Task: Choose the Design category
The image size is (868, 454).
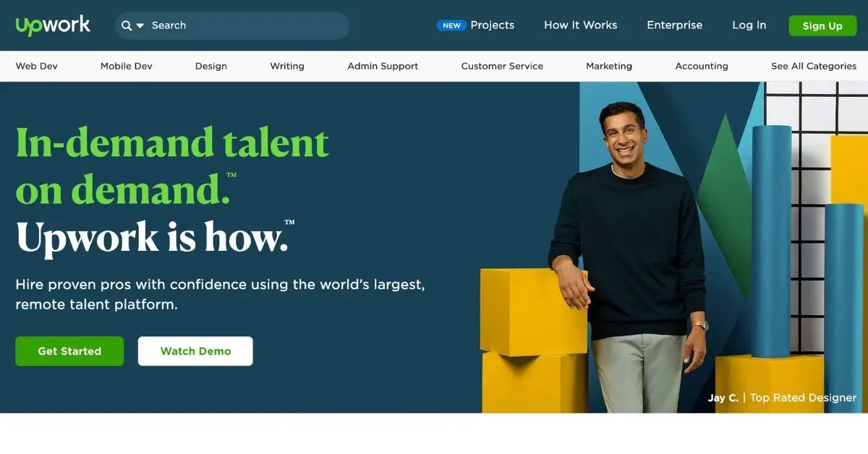Action: (211, 66)
